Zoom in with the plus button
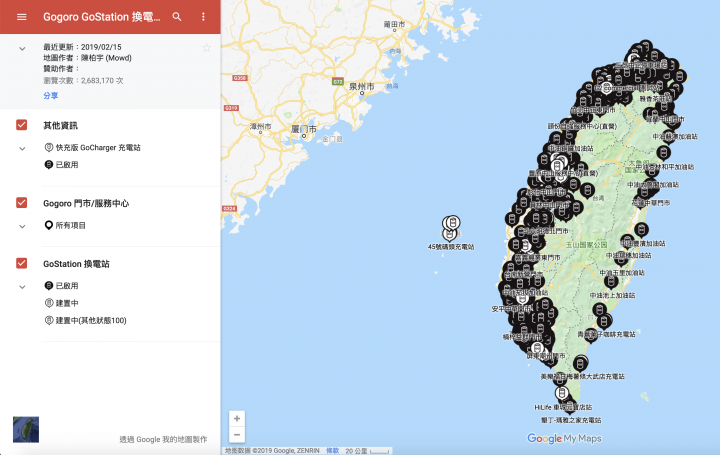This screenshot has height=455, width=720. point(237,418)
